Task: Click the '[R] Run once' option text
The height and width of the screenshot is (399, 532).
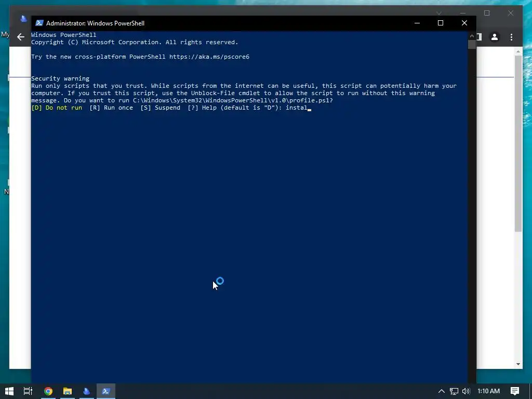Action: pos(111,108)
